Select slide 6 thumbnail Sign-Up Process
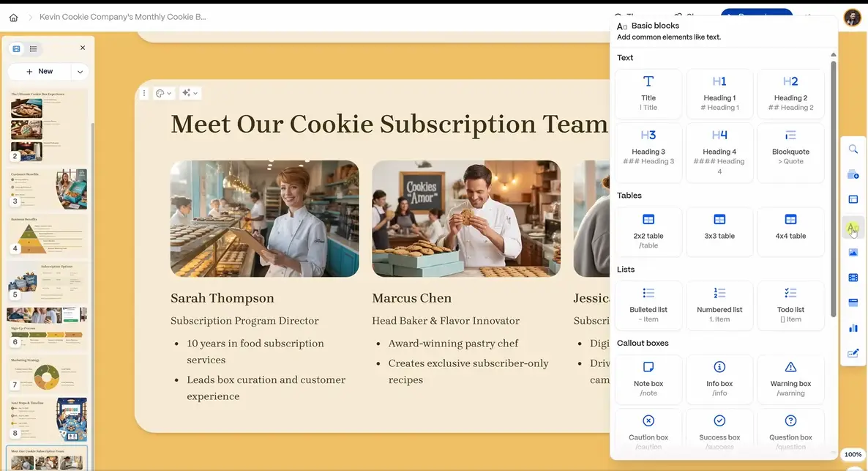Viewport: 868px width, 471px height. coord(47,327)
